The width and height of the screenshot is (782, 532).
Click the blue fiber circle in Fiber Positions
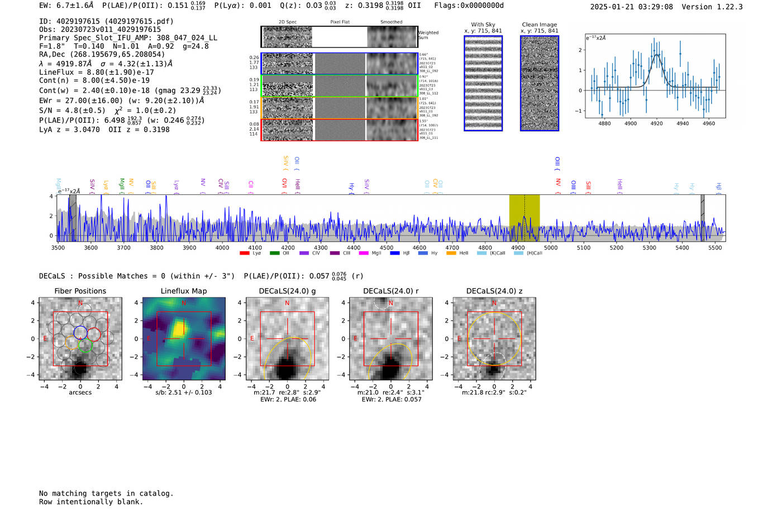point(80,333)
